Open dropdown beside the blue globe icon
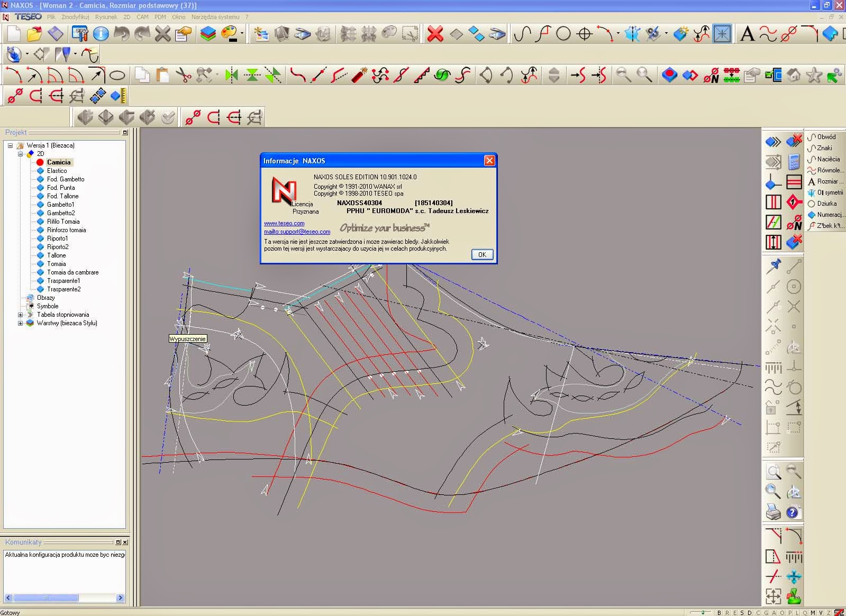Viewport: 846px width, 616px height. (27, 54)
